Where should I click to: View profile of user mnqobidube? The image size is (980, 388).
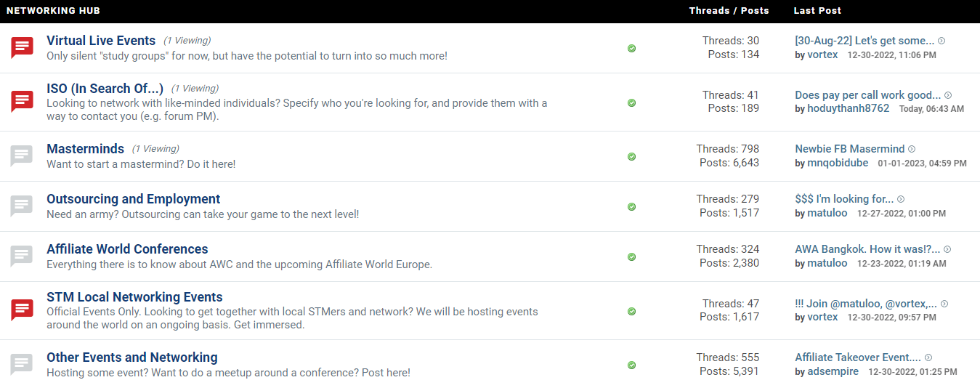(838, 163)
